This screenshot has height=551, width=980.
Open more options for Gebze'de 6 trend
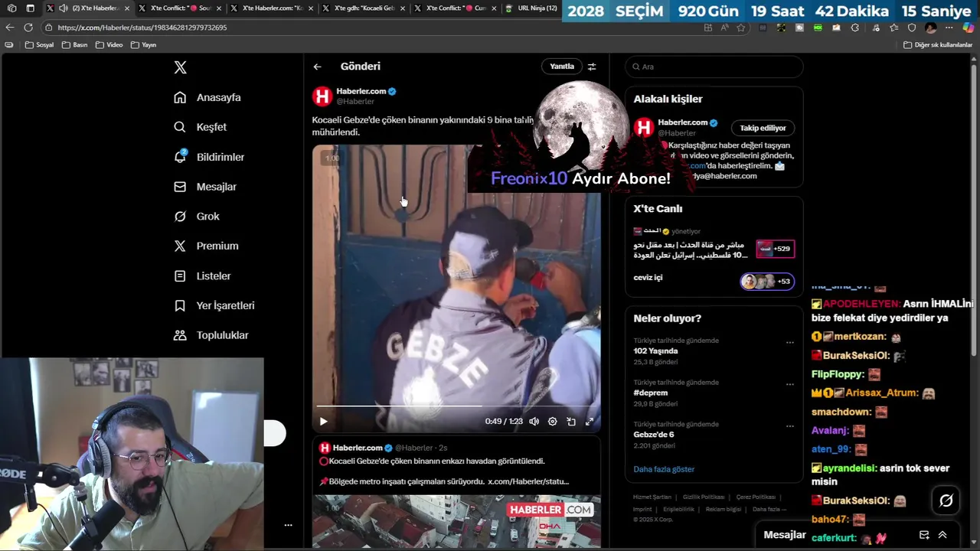pyautogui.click(x=790, y=425)
